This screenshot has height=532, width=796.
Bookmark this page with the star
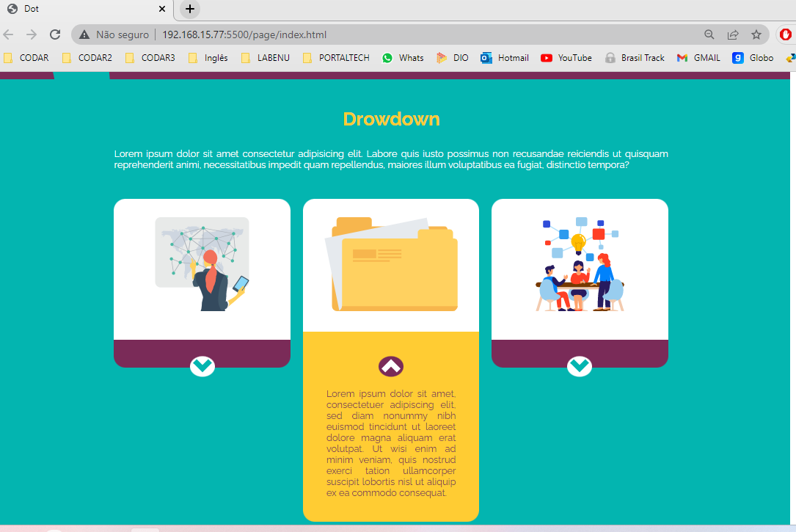tap(756, 34)
